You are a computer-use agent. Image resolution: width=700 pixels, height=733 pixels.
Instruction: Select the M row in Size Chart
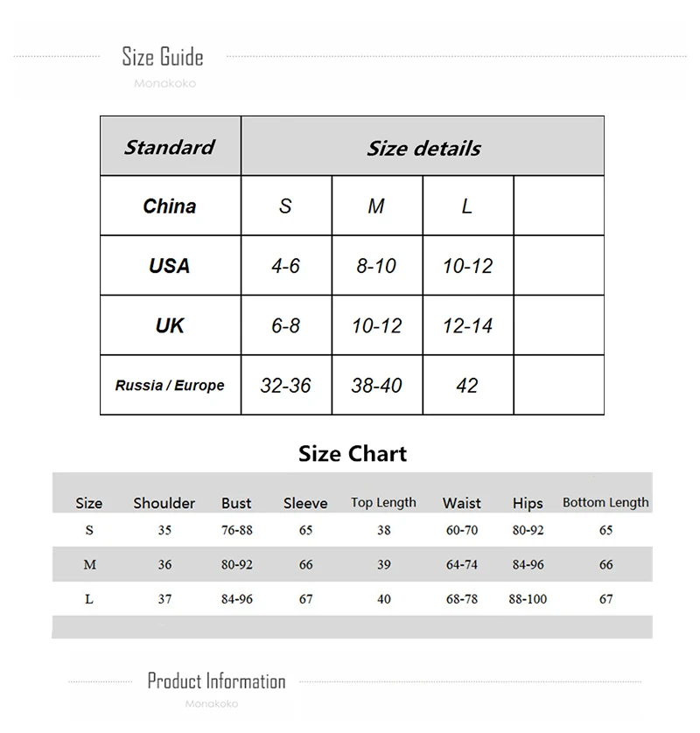point(352,564)
